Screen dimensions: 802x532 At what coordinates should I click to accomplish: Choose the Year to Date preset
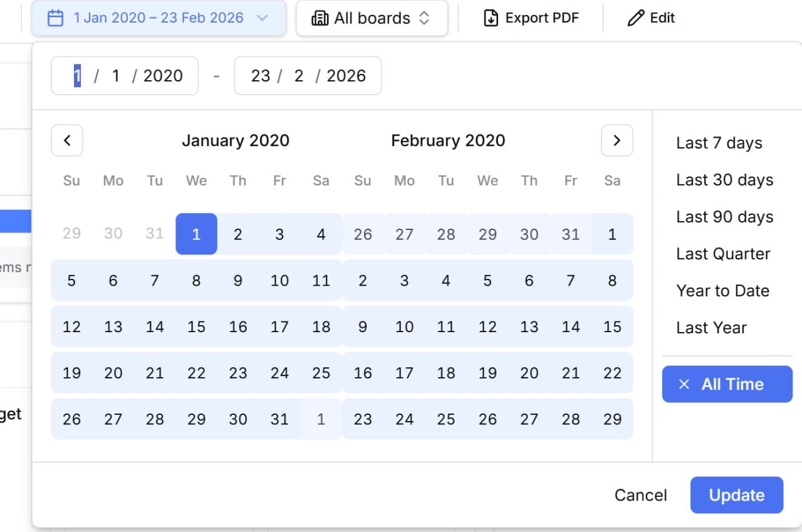722,291
